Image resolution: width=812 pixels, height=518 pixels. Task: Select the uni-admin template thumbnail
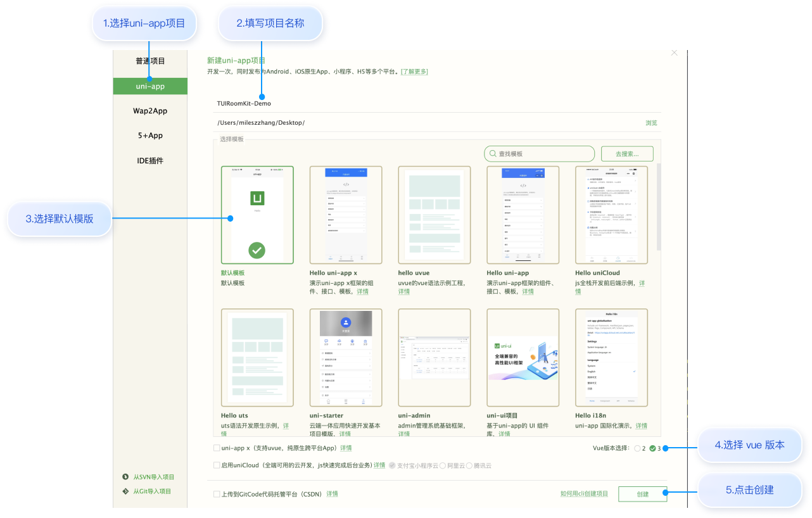click(x=435, y=357)
